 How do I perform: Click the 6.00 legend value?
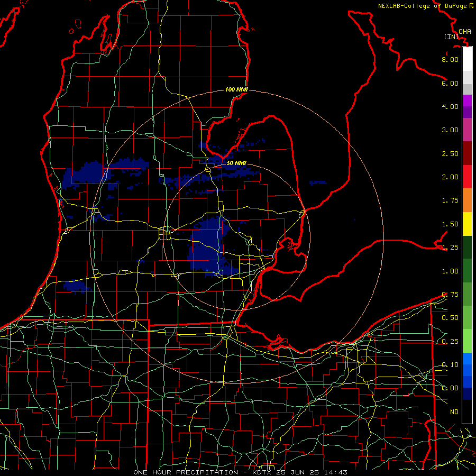pos(450,83)
